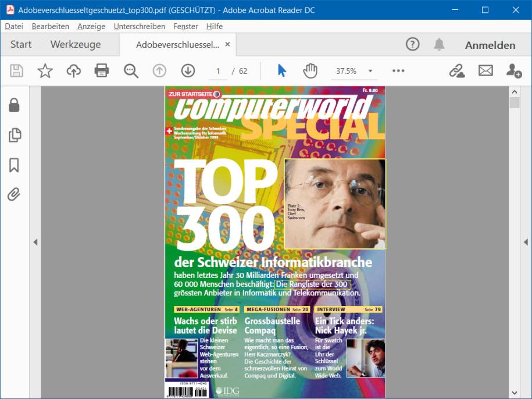Screen dimensions: 532x399
Task: Send the document via the email icon
Action: [x=486, y=70]
